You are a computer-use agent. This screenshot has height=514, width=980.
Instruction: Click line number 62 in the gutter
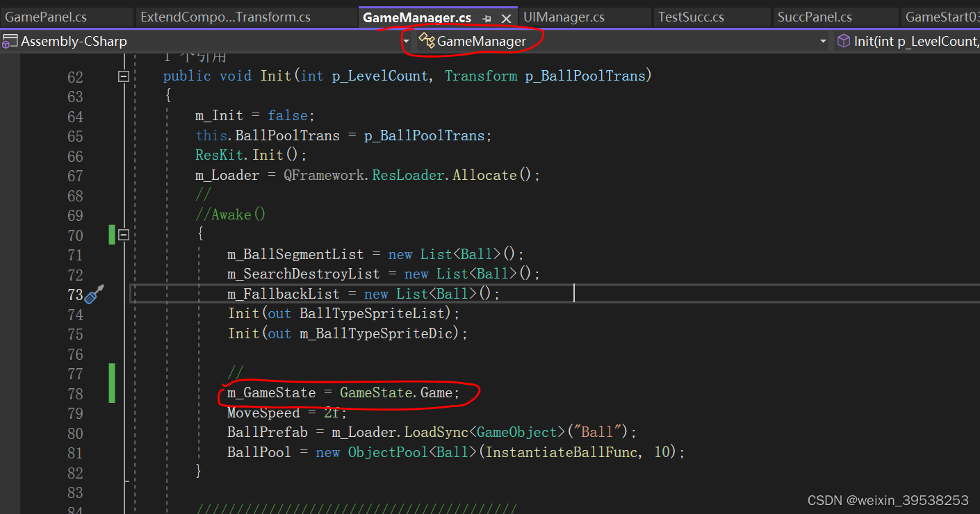tap(75, 77)
